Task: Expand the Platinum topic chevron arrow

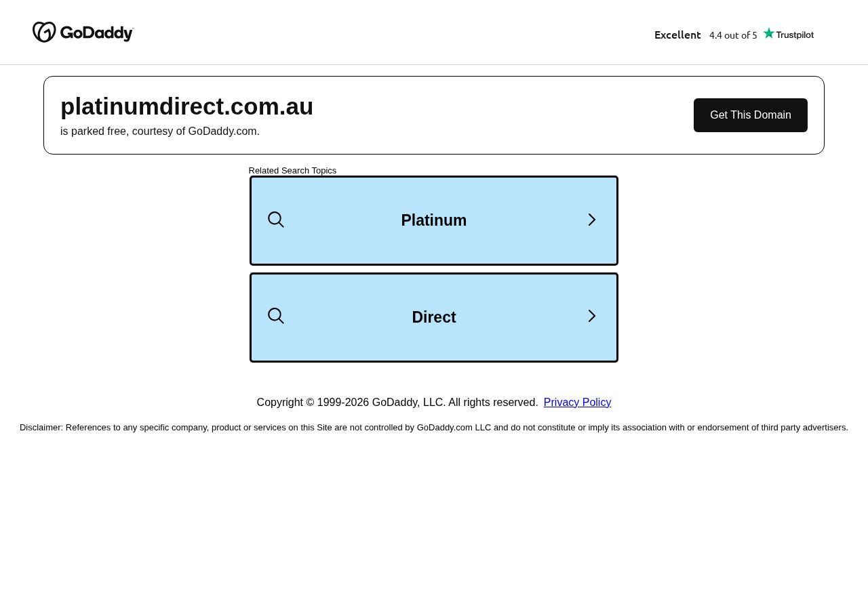Action: coord(592,220)
